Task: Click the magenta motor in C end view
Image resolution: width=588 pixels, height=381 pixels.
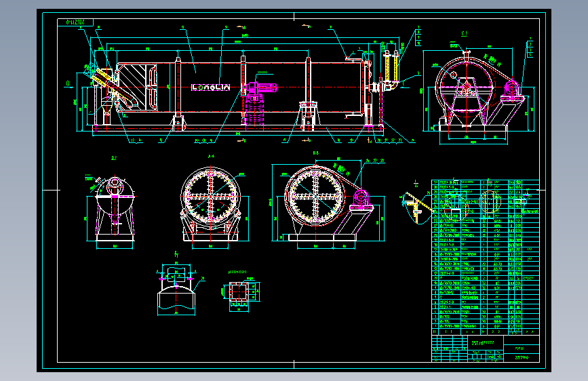Action: tap(511, 90)
